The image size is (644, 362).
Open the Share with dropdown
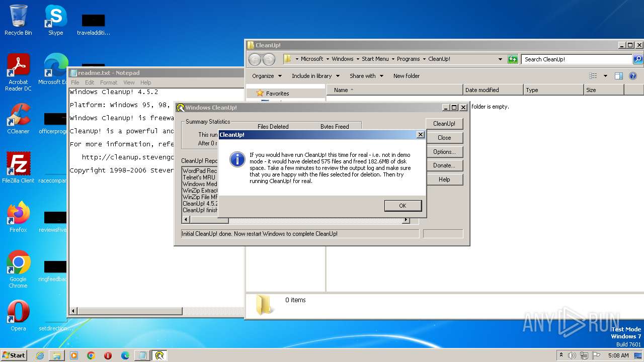[x=366, y=76]
